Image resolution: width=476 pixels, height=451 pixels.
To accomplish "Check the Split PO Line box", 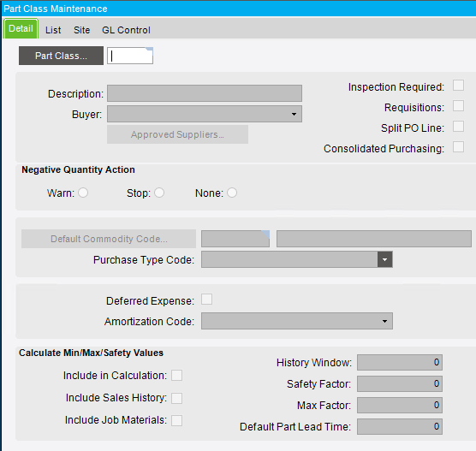I will pyautogui.click(x=458, y=127).
